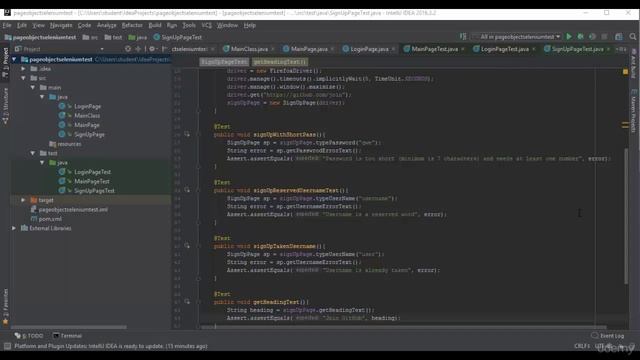Click the Project panel horizontal scrollbar
The height and width of the screenshot is (360, 640).
click(x=69, y=327)
